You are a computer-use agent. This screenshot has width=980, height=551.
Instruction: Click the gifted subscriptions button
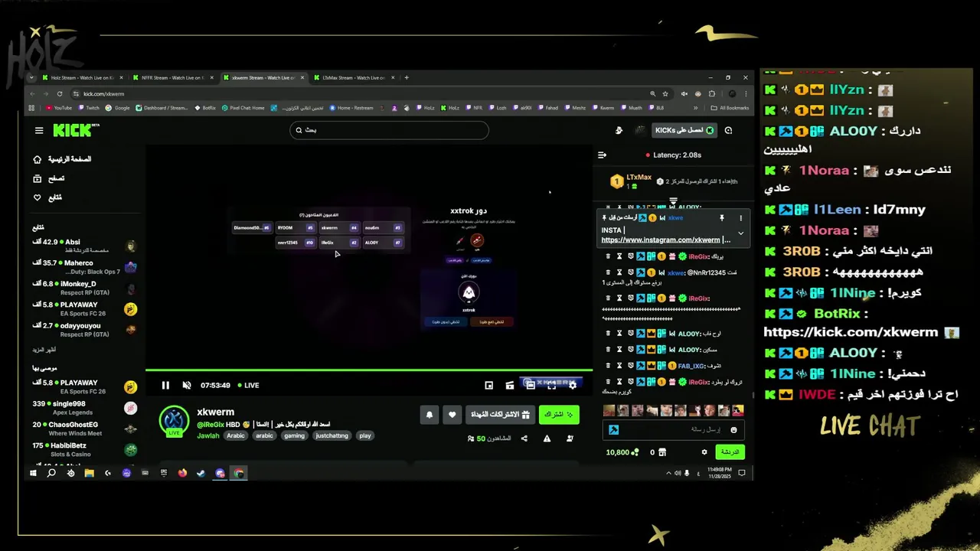(500, 415)
